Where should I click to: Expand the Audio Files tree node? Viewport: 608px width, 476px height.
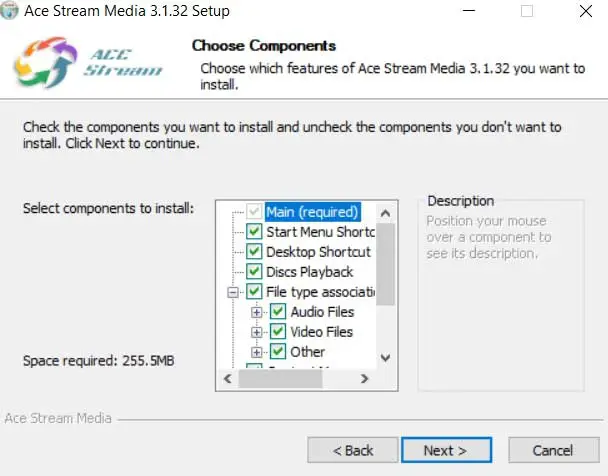pos(258,312)
